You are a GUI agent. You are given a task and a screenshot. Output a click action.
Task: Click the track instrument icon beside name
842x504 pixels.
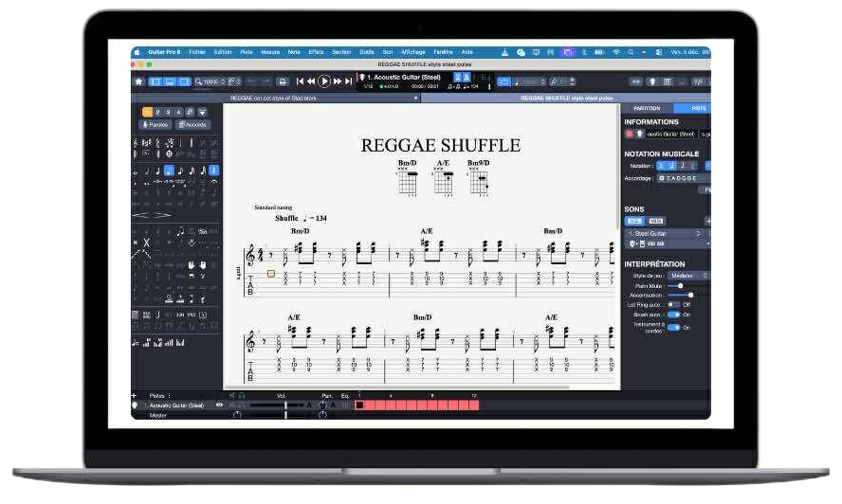[x=639, y=135]
